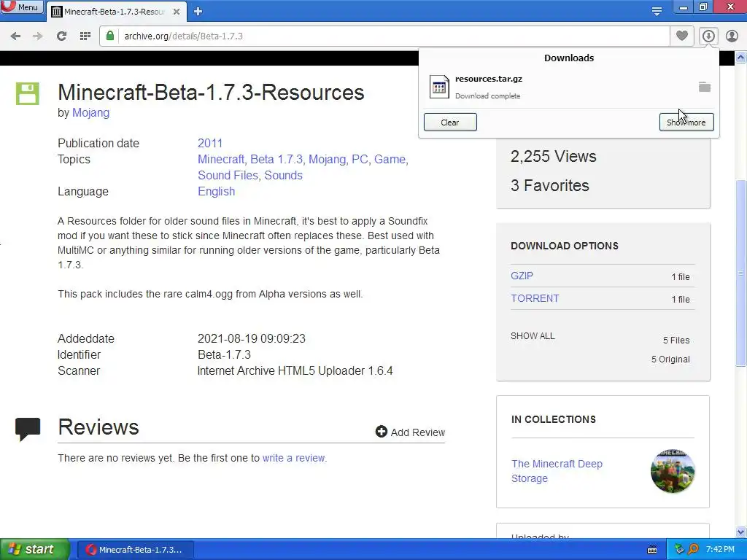
Task: Open the Sounds topic link
Action: [284, 175]
